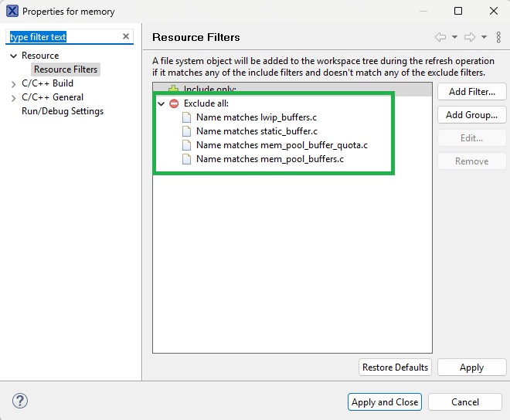Click the red Exclude all icon
The height and width of the screenshot is (420, 510).
coord(174,103)
